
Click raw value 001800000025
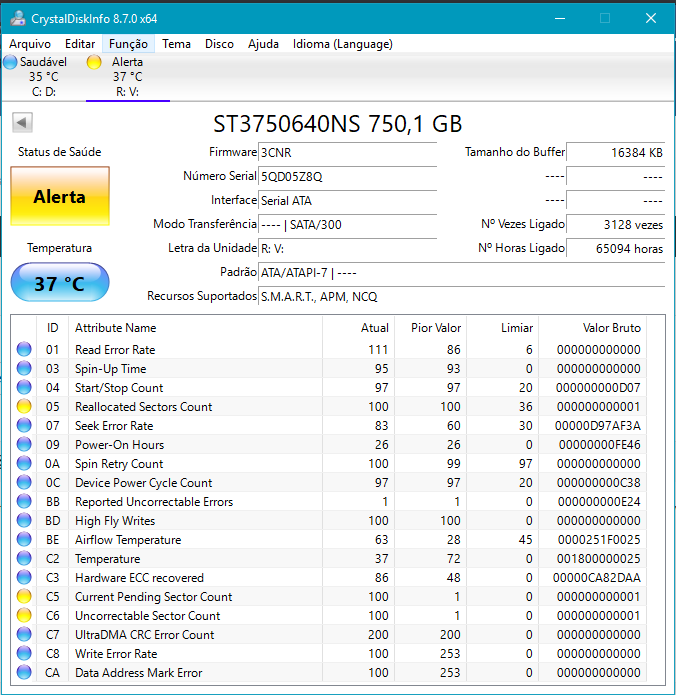(598, 558)
